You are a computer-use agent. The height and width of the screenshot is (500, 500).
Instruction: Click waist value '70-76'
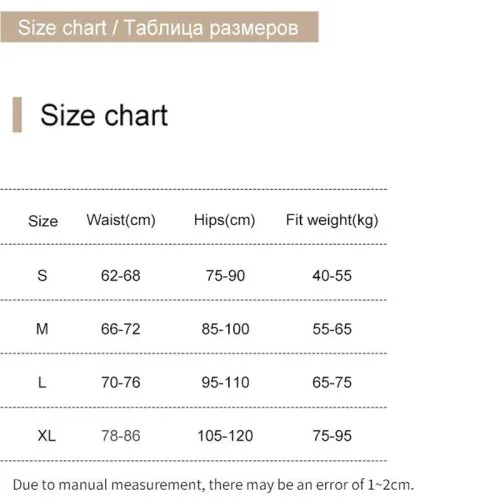pyautogui.click(x=121, y=382)
